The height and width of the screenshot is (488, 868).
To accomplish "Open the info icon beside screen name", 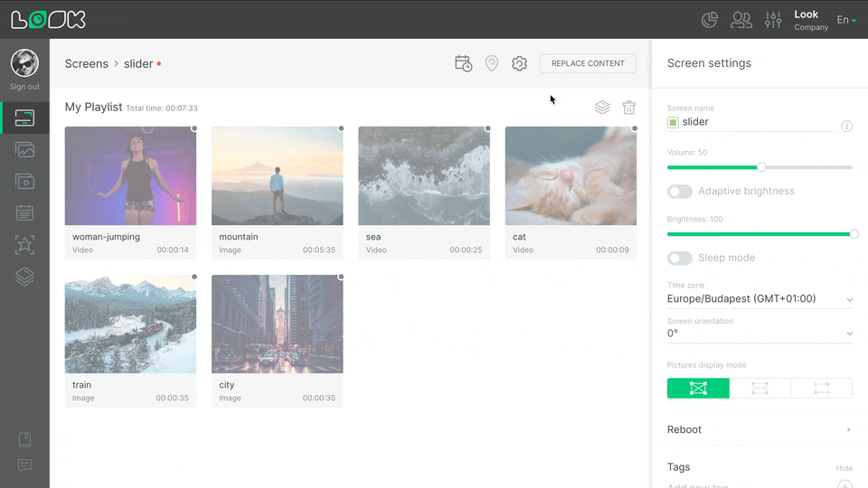I will (847, 127).
